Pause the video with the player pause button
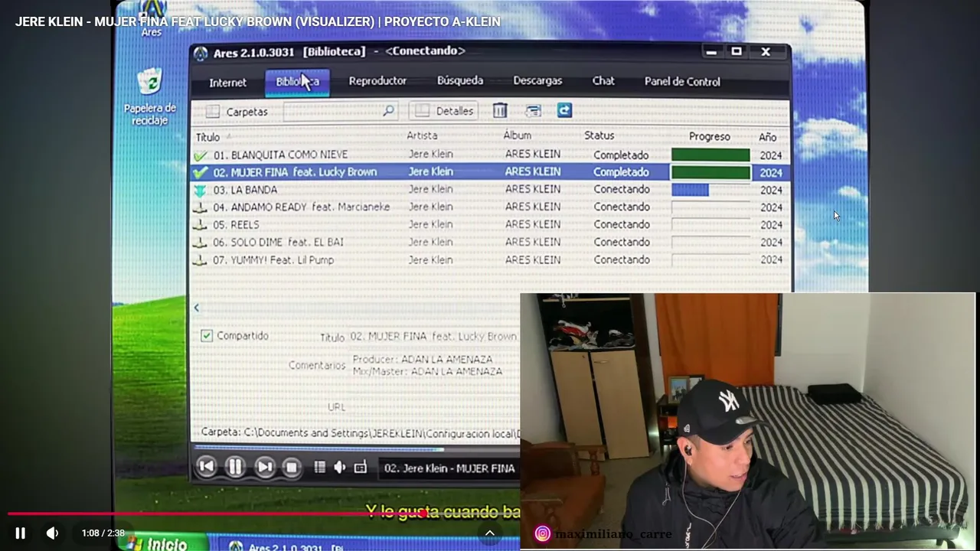The height and width of the screenshot is (551, 980). [x=21, y=533]
